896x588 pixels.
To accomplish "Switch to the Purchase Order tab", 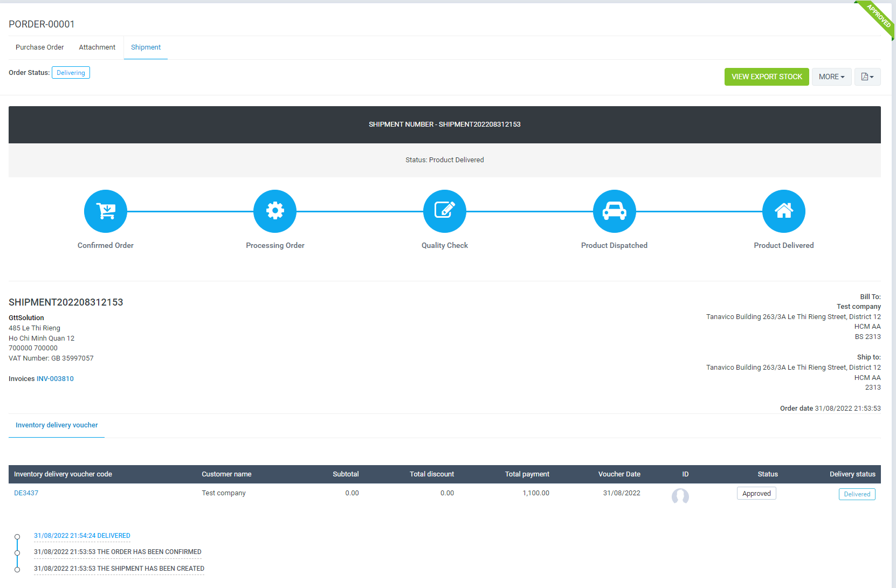I will pyautogui.click(x=39, y=47).
